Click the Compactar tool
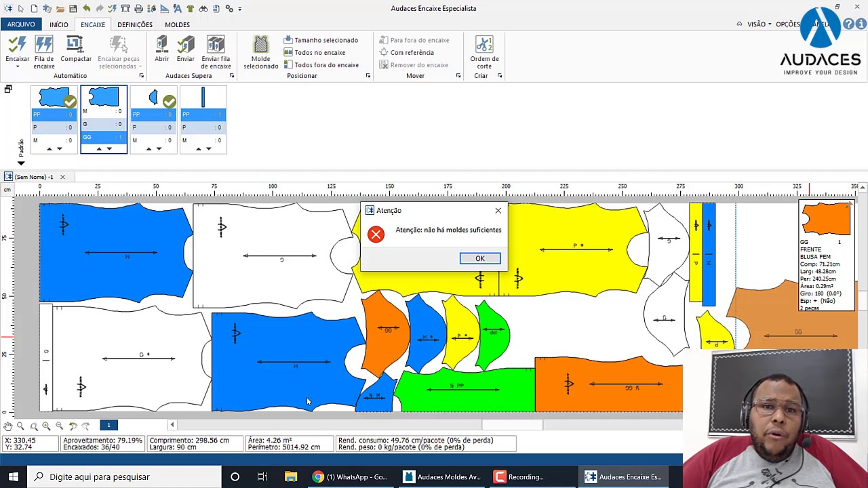Screen dimensions: 868x488 point(76,49)
